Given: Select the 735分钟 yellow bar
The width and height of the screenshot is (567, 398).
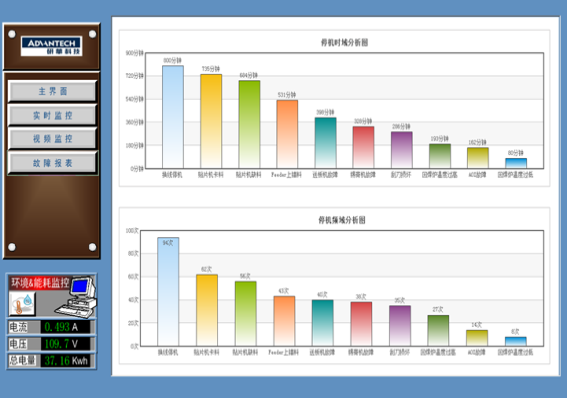Looking at the screenshot, I should (211, 121).
